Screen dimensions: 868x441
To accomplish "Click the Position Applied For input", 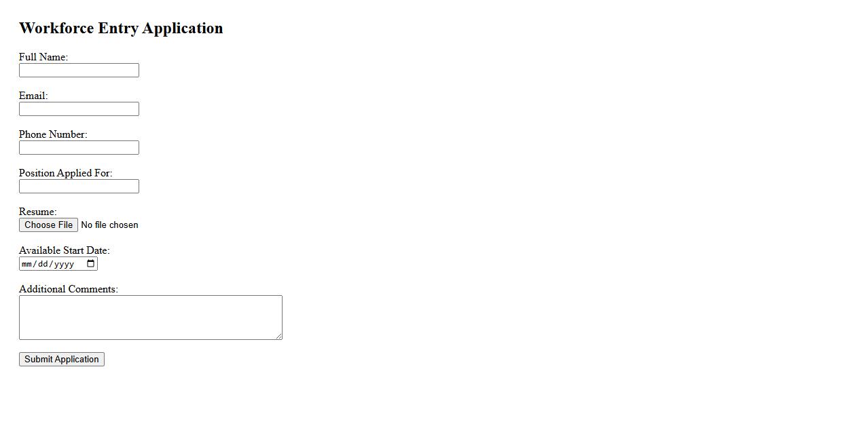I will tap(79, 187).
